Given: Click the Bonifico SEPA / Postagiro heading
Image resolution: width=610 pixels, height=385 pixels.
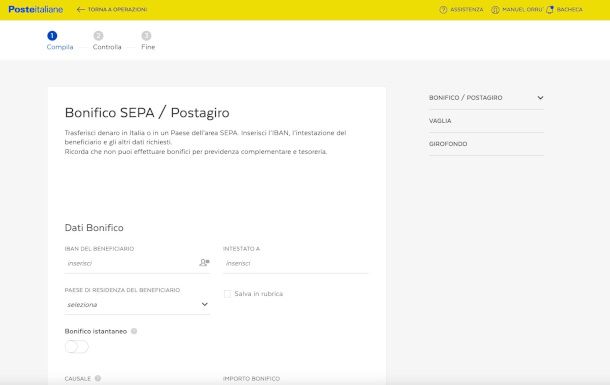Looking at the screenshot, I should click(x=147, y=113).
